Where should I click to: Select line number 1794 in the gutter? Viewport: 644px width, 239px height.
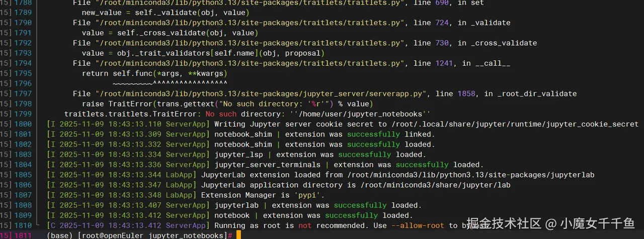23,63
